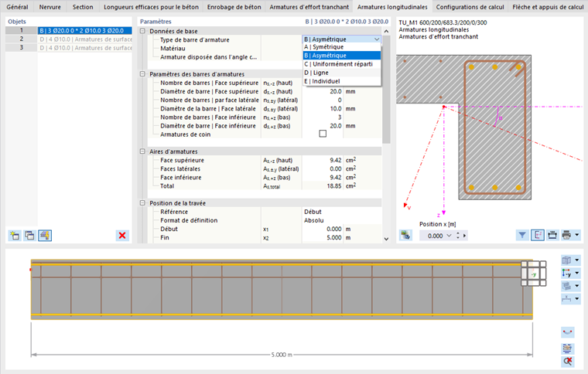Viewport: 588px width, 374px height.
Task: Edit Diamètre de barre Face supérieure value 20.0
Action: point(323,91)
